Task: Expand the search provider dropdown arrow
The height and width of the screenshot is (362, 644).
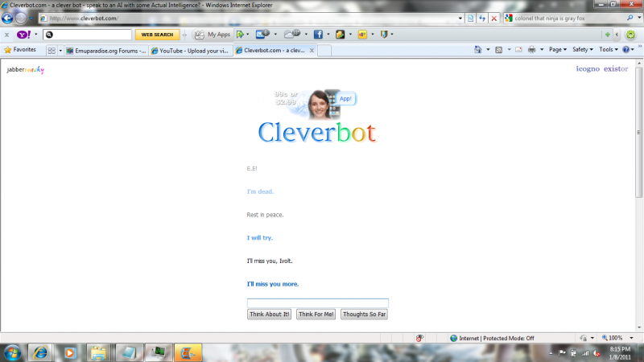Action: pyautogui.click(x=639, y=18)
